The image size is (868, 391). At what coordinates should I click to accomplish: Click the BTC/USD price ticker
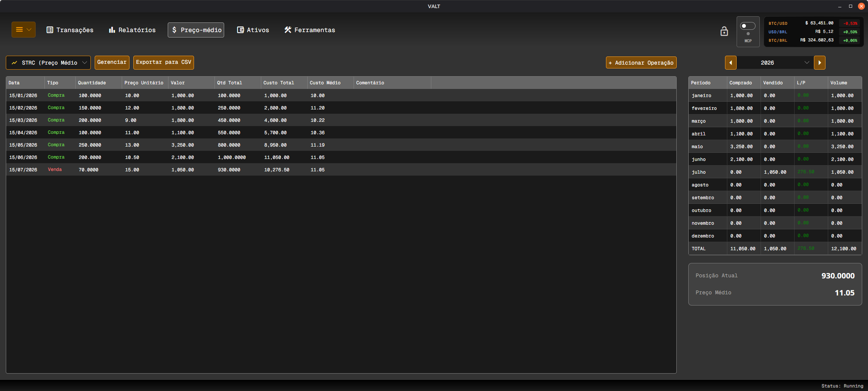[x=813, y=23]
